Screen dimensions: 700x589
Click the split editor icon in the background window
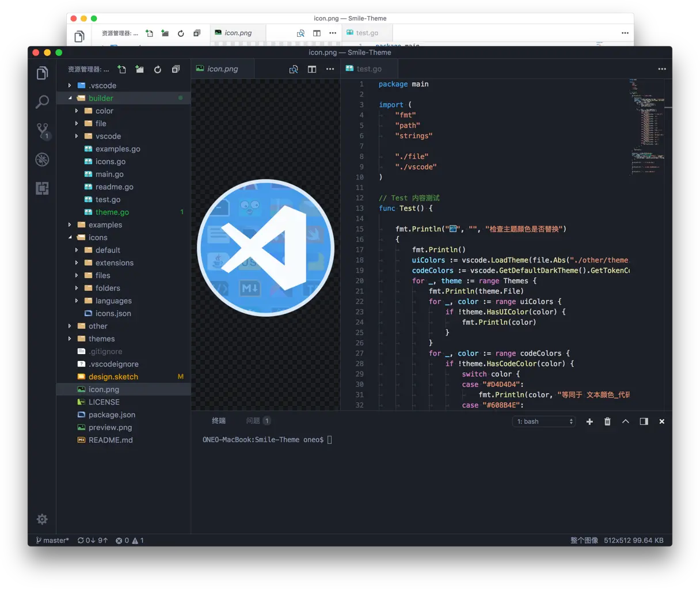tap(317, 33)
